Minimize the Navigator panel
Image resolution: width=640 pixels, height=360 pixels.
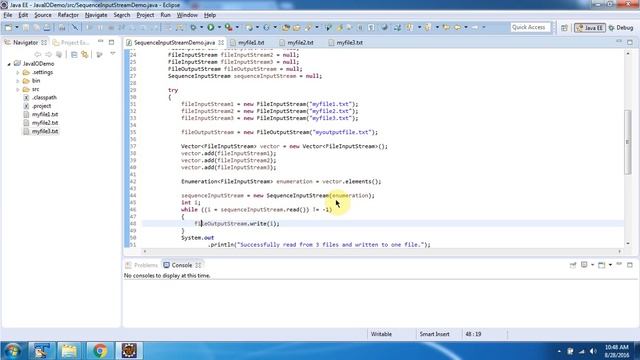(x=101, y=42)
